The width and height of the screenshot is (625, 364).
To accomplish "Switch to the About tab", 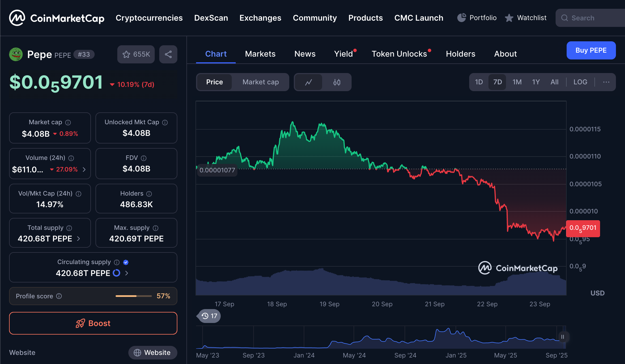I will pos(505,54).
